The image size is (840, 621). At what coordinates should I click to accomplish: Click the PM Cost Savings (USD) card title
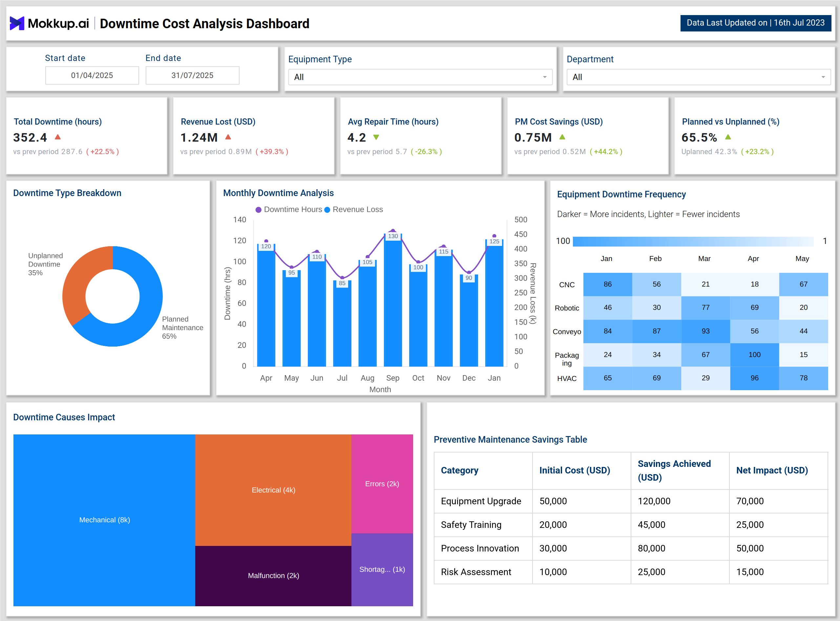coord(558,122)
